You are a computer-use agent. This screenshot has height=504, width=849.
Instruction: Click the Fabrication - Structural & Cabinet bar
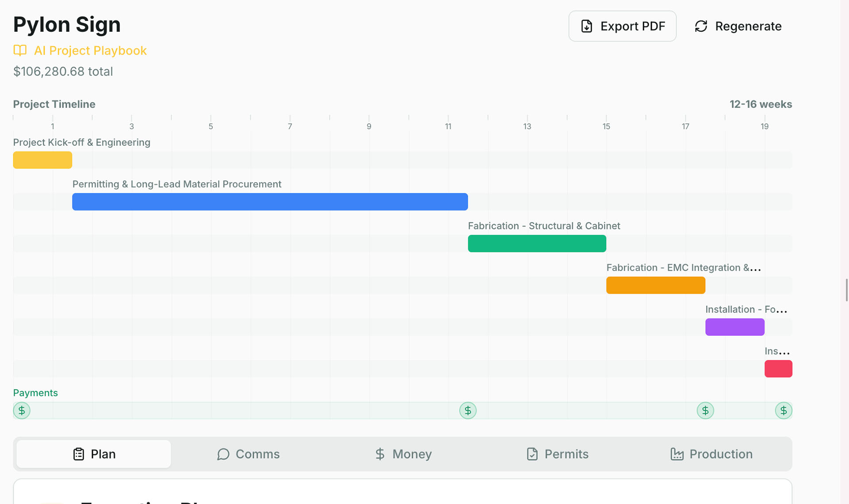(537, 244)
